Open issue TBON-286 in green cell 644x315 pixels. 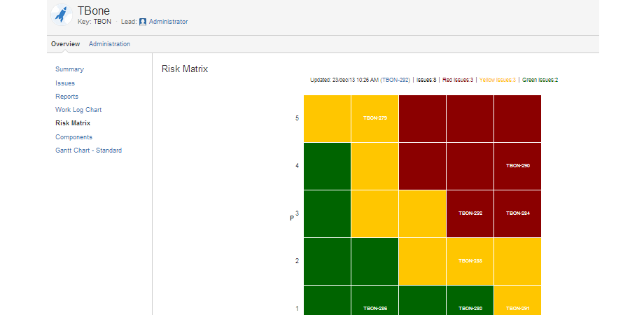(375, 308)
